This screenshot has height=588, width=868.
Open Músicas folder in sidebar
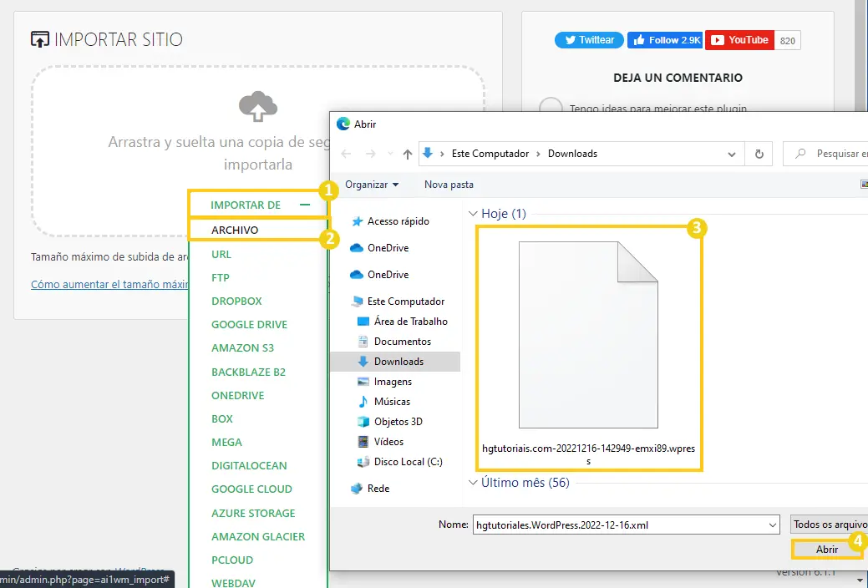coord(384,402)
